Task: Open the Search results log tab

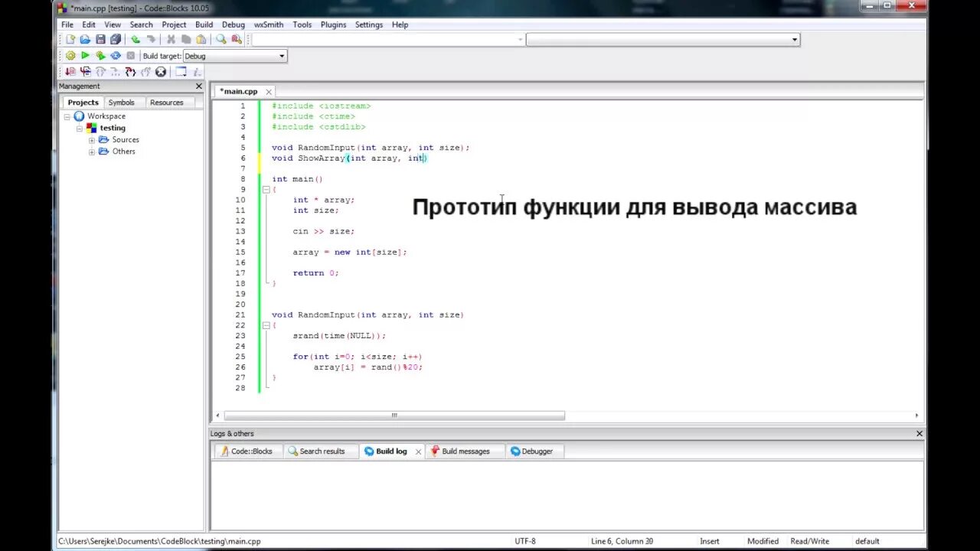Action: coord(317,452)
